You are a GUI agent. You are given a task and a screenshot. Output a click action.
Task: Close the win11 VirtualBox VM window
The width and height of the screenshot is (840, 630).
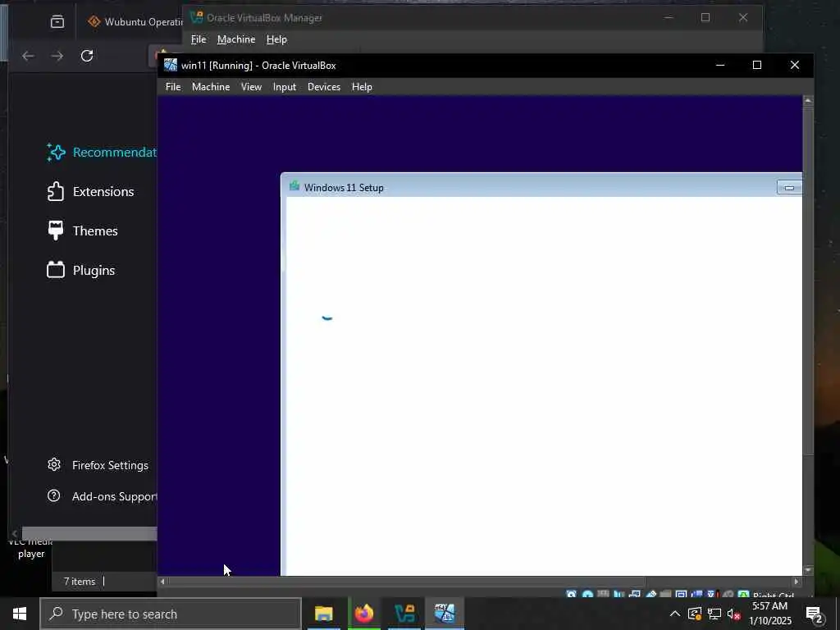click(x=794, y=65)
